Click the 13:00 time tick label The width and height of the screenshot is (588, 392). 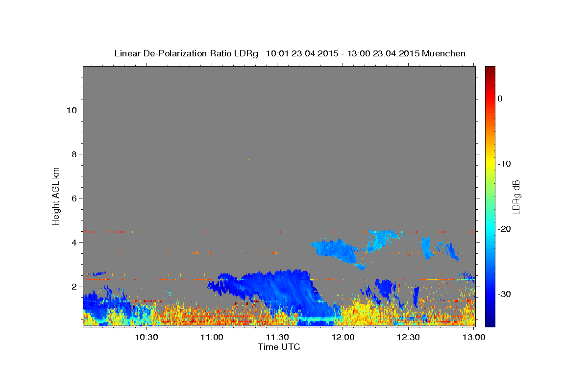coord(474,338)
